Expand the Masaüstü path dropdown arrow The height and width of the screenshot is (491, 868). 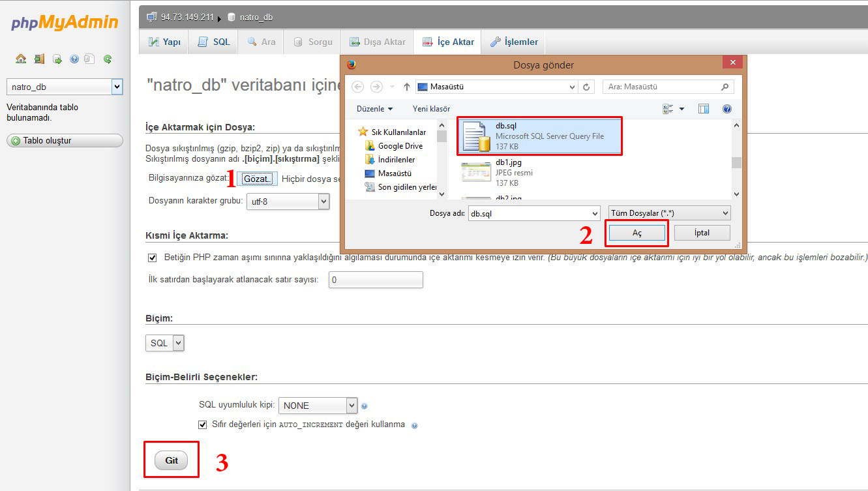click(x=572, y=87)
